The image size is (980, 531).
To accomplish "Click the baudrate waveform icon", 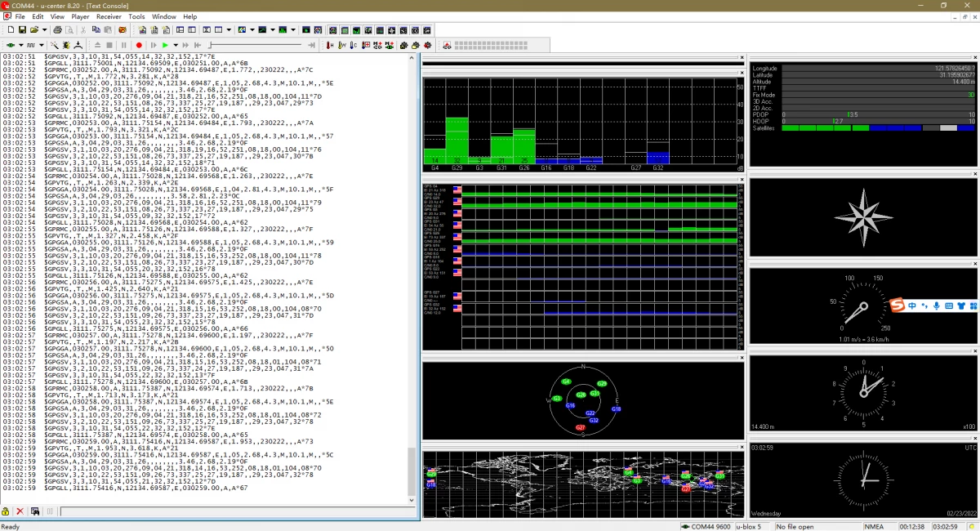I will (30, 45).
